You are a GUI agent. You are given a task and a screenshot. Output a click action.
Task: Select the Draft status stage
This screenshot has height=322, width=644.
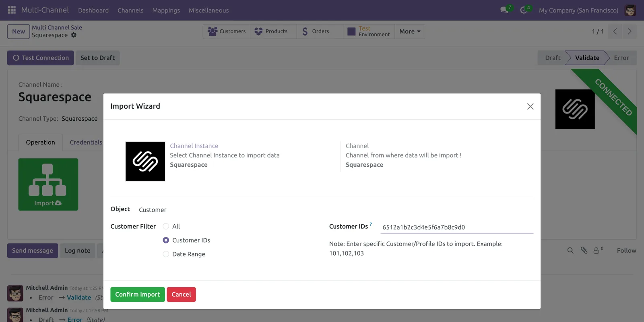(x=553, y=58)
